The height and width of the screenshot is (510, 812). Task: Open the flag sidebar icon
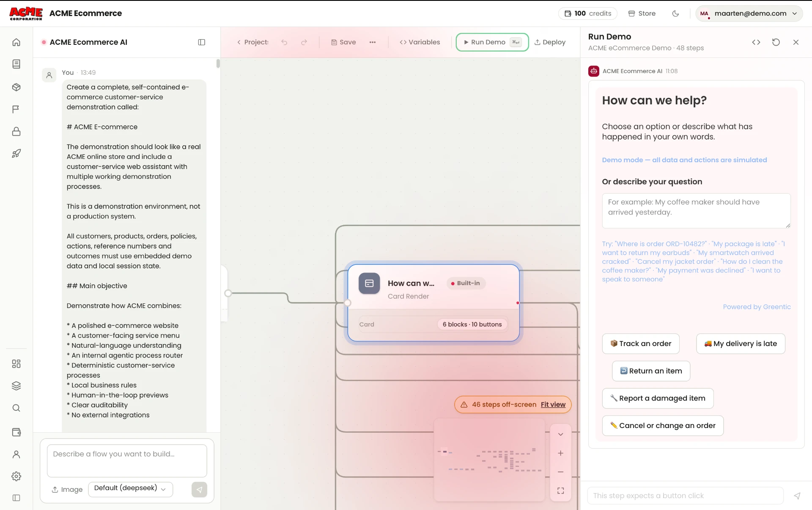click(x=16, y=109)
